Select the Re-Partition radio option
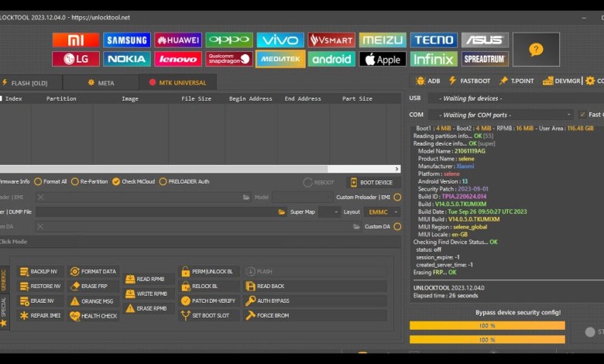Viewport: 604px width, 364px height. coord(89,181)
